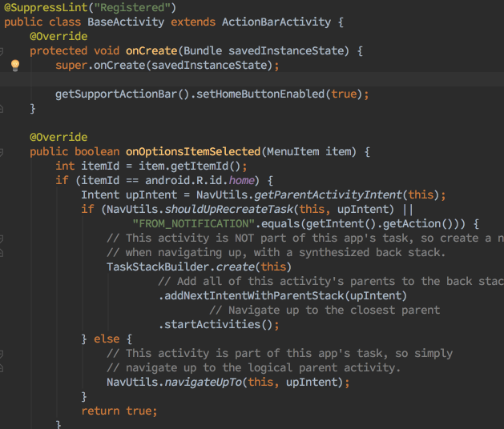Select the BaseActivity class name
Viewport: 504px width, 429px height.
click(126, 22)
